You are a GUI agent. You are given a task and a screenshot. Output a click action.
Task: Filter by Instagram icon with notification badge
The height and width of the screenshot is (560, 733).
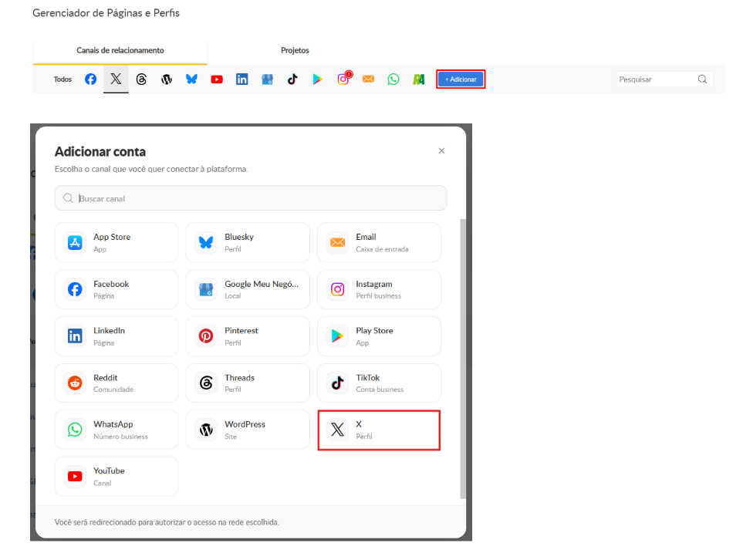pyautogui.click(x=343, y=79)
